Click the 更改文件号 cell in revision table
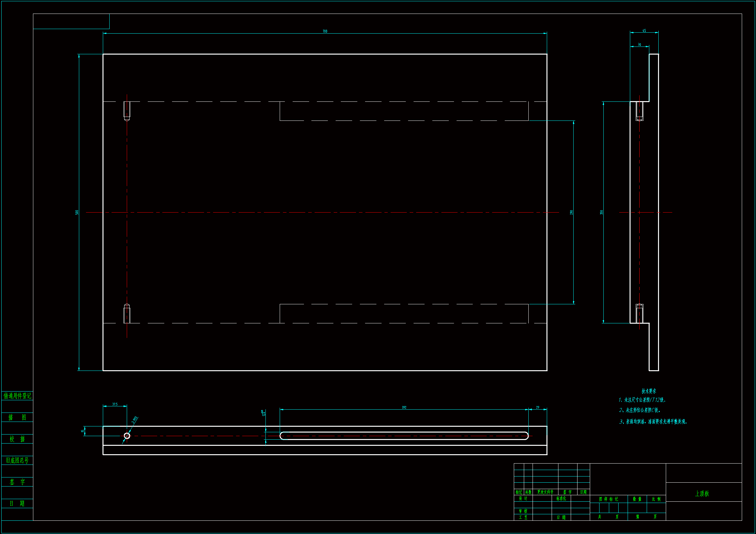Viewport: 756px width, 534px height. (x=545, y=492)
